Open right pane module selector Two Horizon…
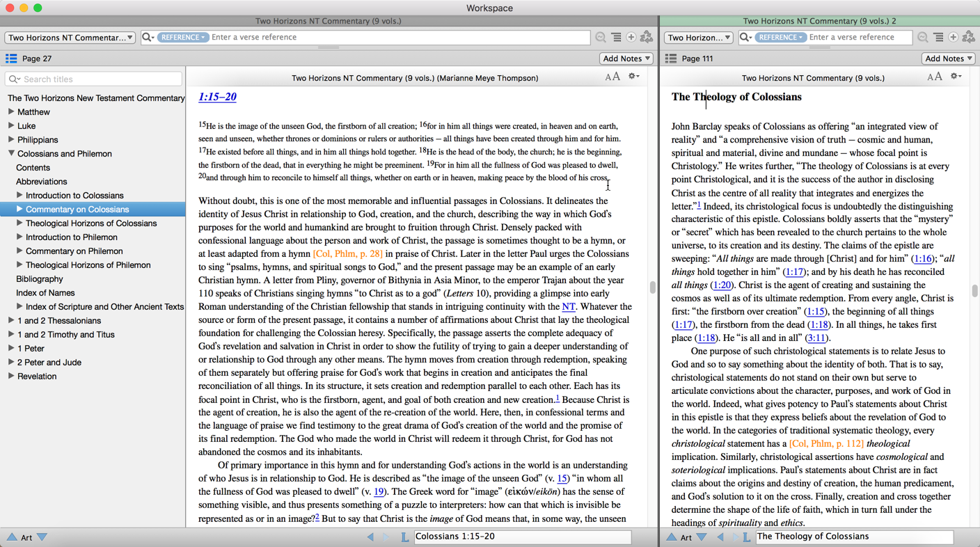Image resolution: width=980 pixels, height=547 pixels. [x=698, y=38]
